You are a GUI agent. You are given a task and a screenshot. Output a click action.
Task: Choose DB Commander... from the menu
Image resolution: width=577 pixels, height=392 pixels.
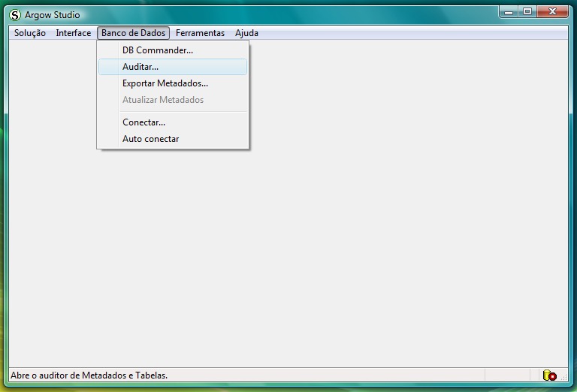pos(173,50)
